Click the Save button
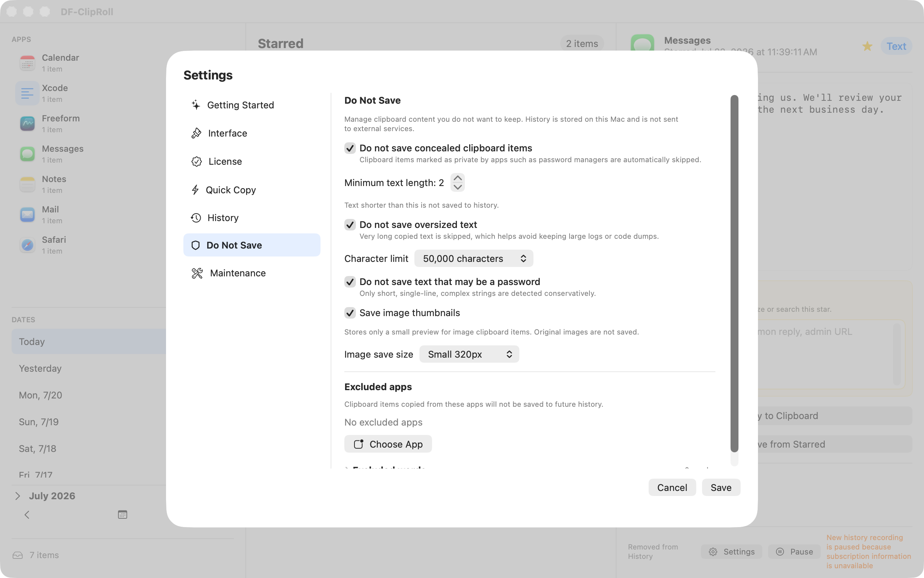The height and width of the screenshot is (578, 924). [x=721, y=487]
